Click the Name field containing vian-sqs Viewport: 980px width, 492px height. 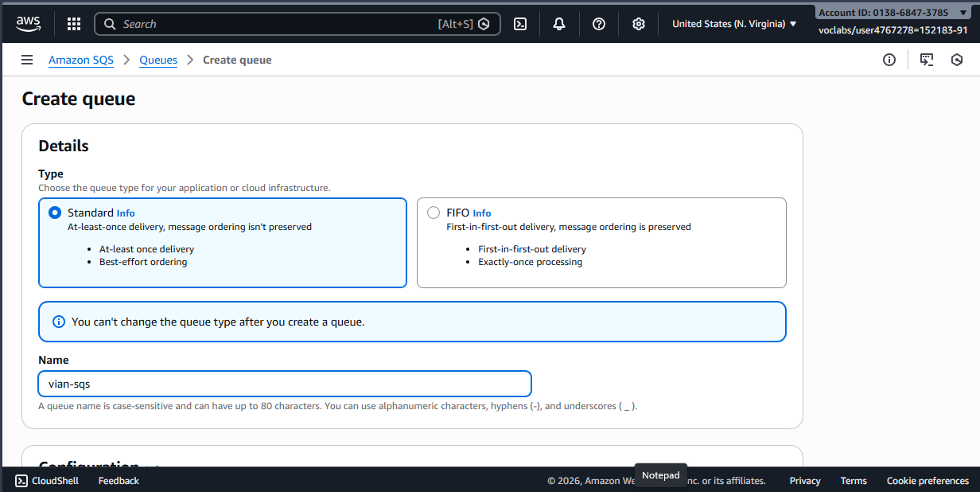click(x=285, y=384)
